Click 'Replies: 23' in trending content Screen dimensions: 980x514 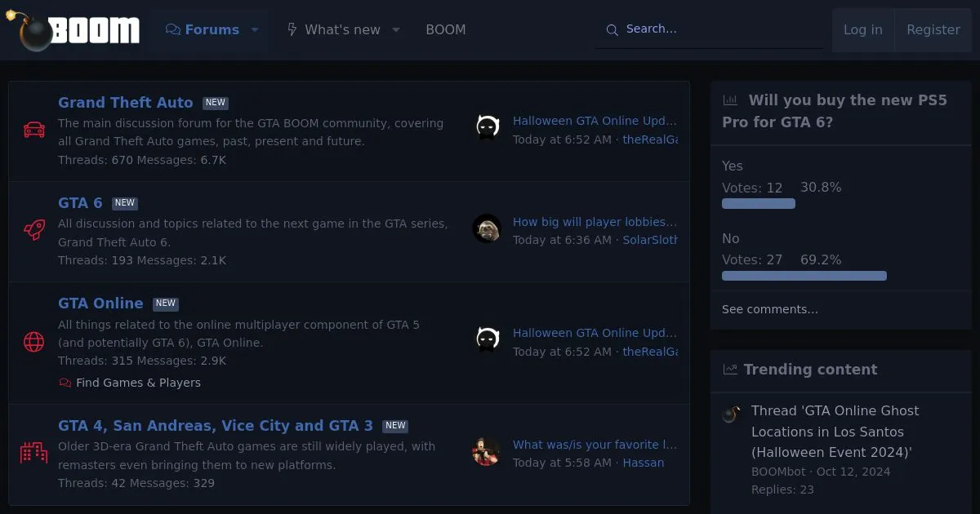point(782,490)
